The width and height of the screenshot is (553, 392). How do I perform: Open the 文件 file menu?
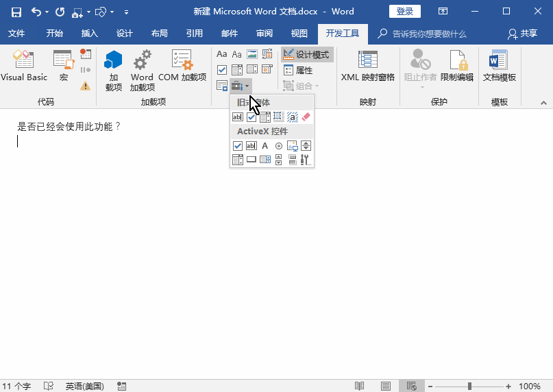16,34
